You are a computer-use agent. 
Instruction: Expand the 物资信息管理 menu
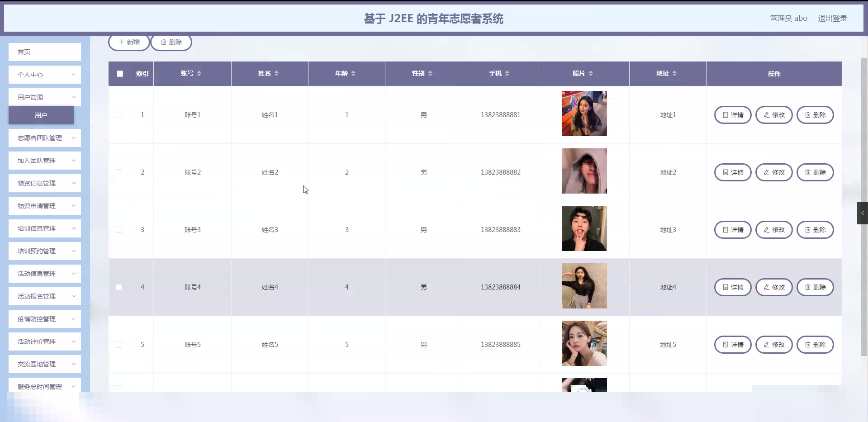pyautogui.click(x=44, y=183)
